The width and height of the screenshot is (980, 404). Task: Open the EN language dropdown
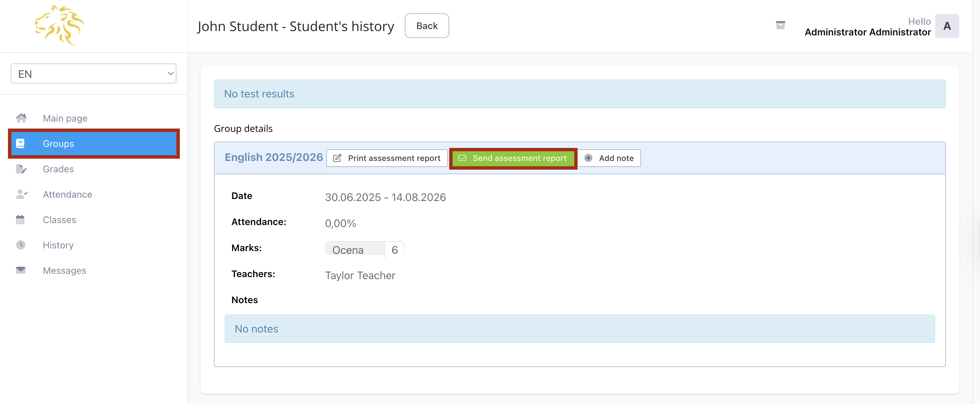point(94,74)
